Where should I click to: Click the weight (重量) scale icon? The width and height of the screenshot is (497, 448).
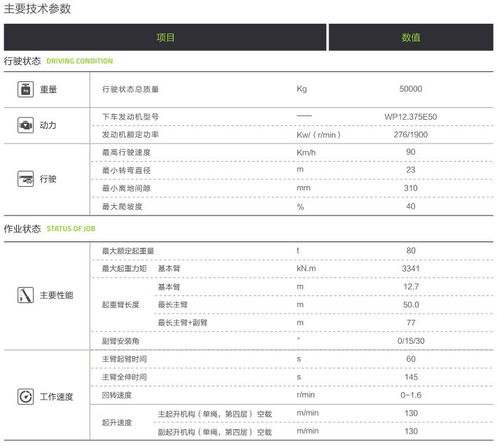(25, 90)
